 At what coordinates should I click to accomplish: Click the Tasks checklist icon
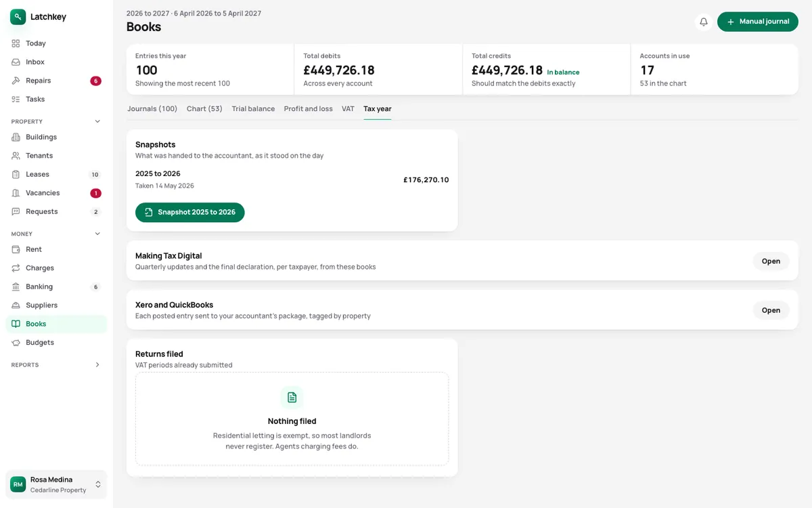click(x=16, y=100)
